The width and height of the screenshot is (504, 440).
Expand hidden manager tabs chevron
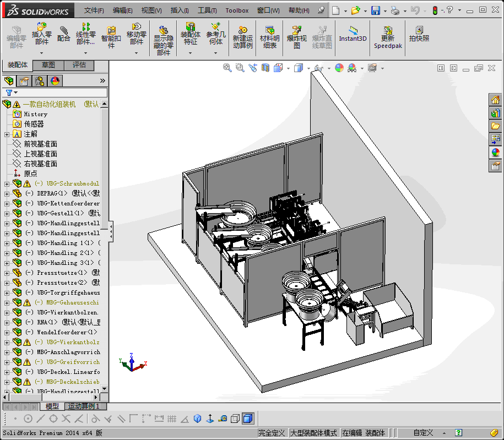102,80
